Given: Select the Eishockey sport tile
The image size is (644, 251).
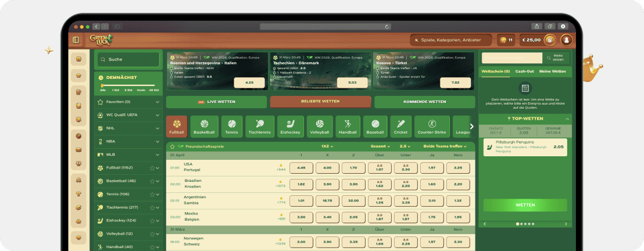Looking at the screenshot, I should (291, 127).
